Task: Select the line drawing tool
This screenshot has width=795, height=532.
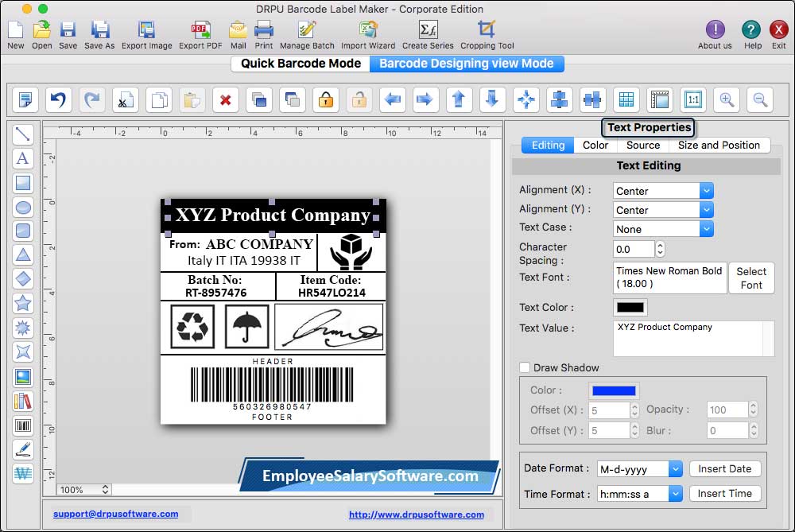Action: [x=23, y=134]
